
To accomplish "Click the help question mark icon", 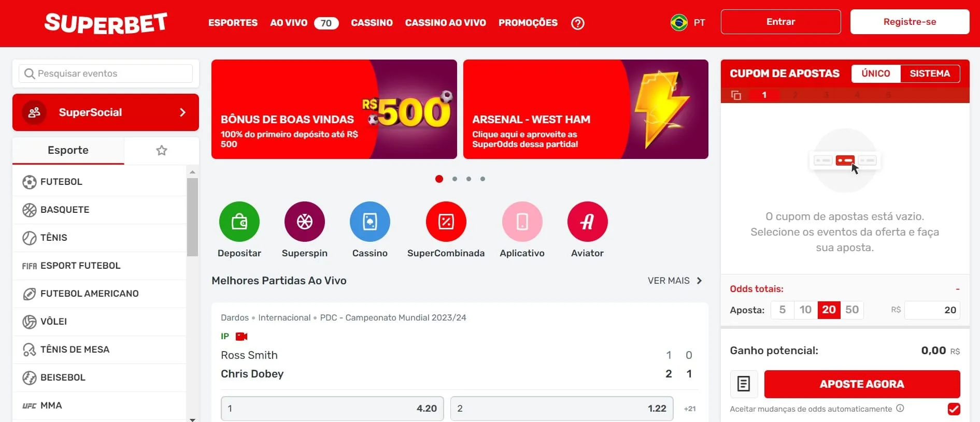I will coord(578,23).
